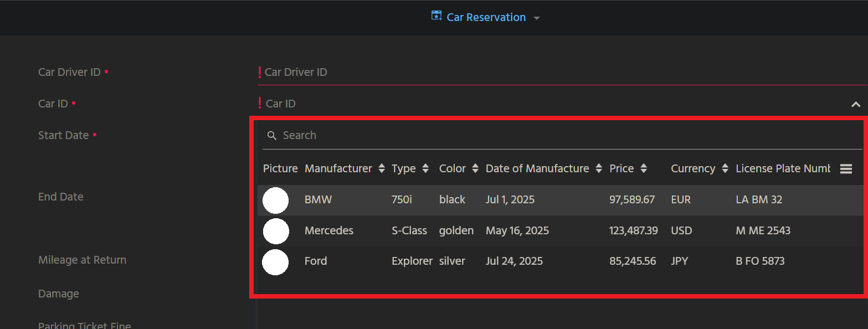Click the Ford picture thumbnail
Viewport: 868px width, 329px height.
pos(275,262)
